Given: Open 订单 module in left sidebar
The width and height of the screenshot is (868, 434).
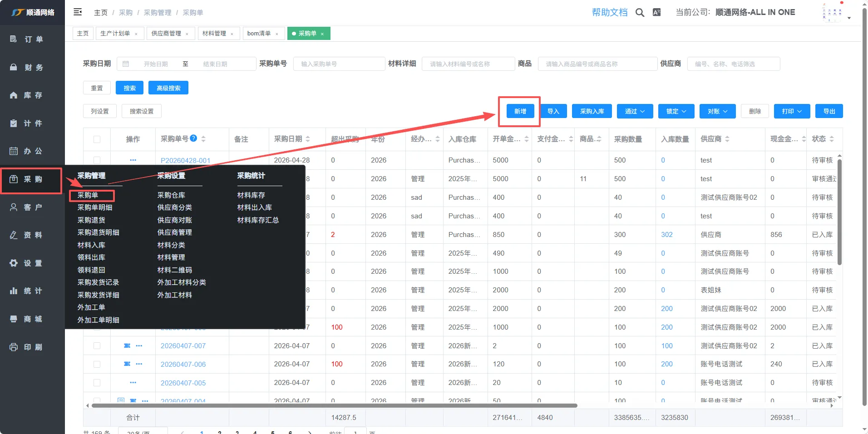Looking at the screenshot, I should (27, 39).
